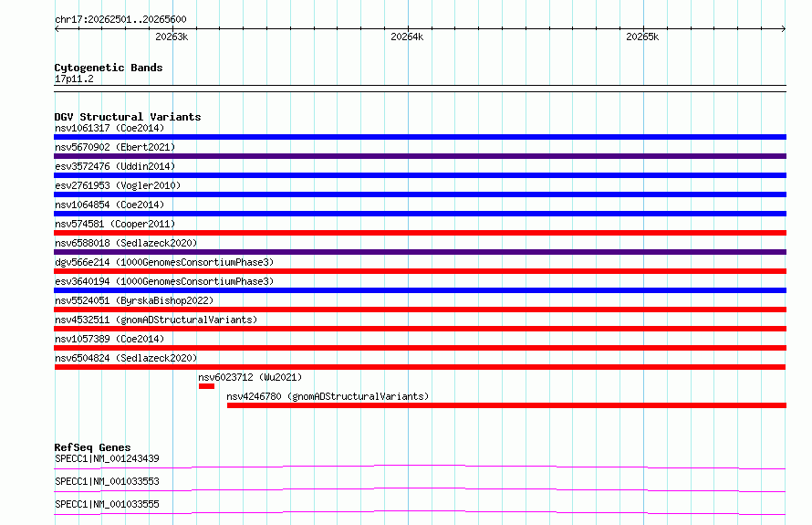Image resolution: width=812 pixels, height=525 pixels.
Task: Click variant label nsv4532511 (gnomADStructuralVariants)
Action: tap(156, 320)
